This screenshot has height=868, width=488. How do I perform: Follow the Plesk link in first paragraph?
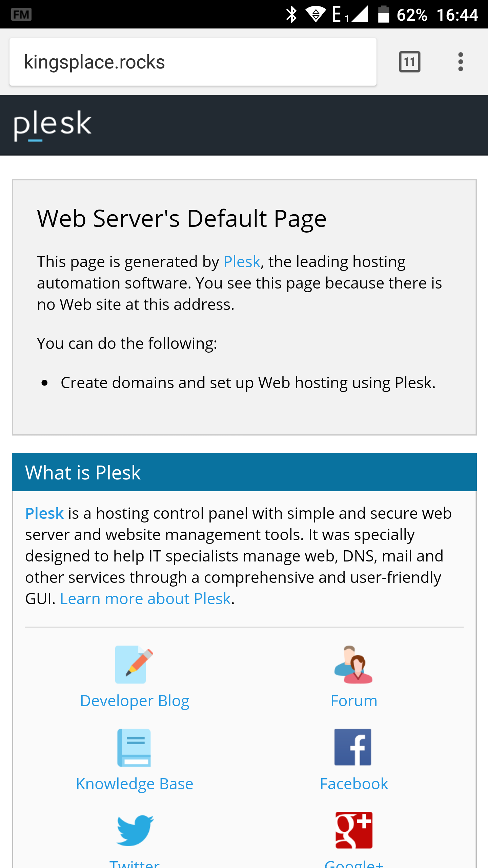[242, 262]
